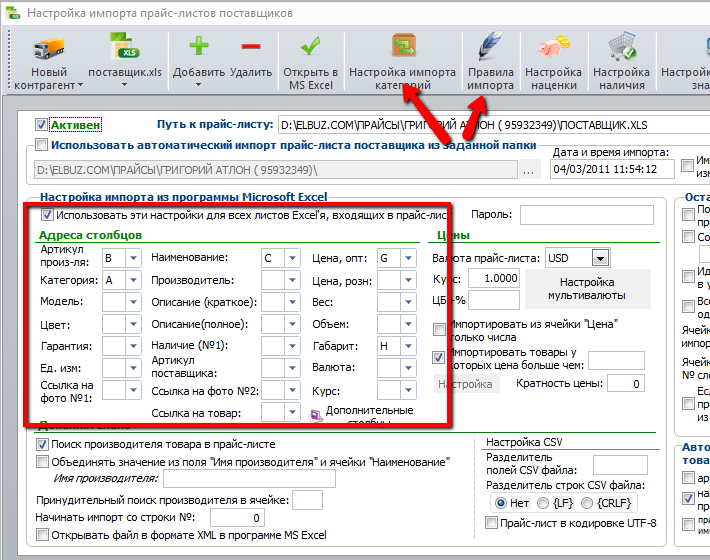The width and height of the screenshot is (710, 560).
Task: Open the Гарантия column dropdown
Action: coord(133,346)
